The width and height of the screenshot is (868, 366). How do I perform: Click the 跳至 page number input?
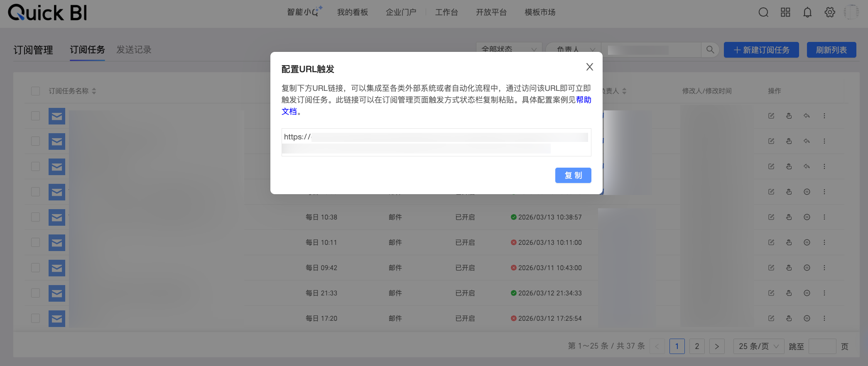(822, 346)
